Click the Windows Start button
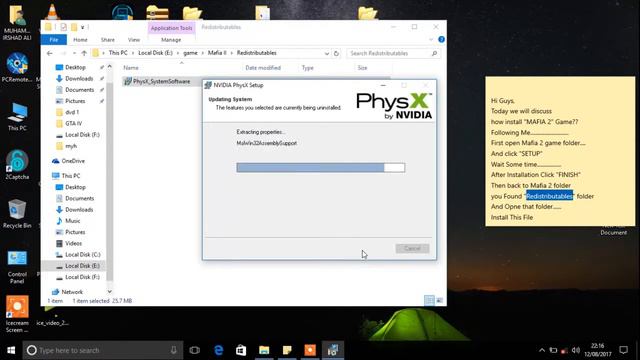The image size is (640, 360). [11, 350]
